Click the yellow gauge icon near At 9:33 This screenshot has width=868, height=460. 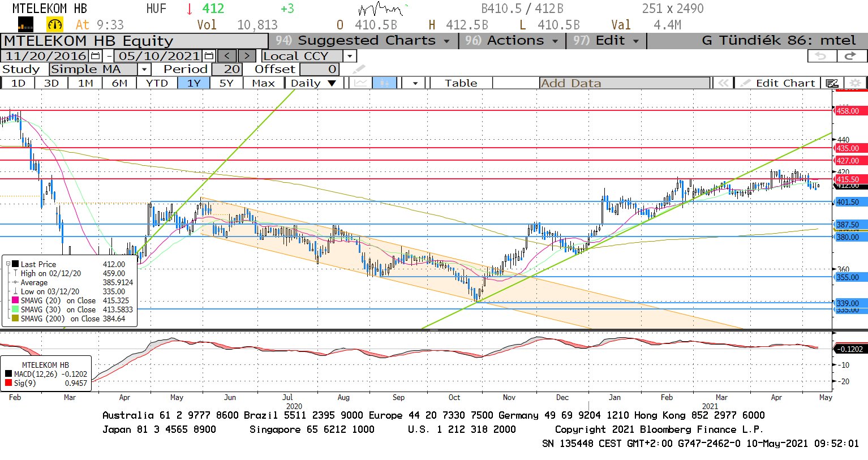[55, 24]
